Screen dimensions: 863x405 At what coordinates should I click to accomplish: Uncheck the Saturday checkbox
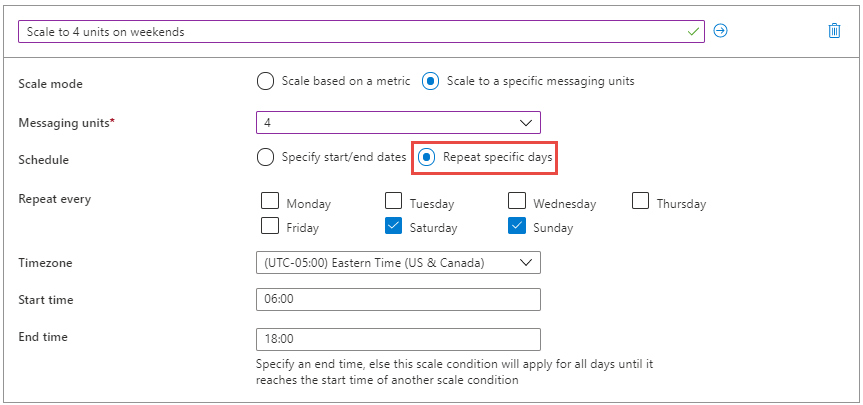coord(394,226)
